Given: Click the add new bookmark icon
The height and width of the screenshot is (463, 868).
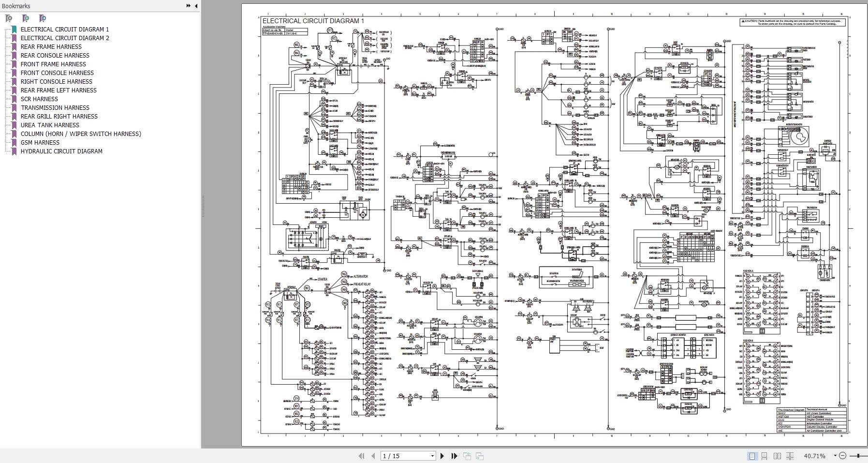Looking at the screenshot, I should [26, 18].
